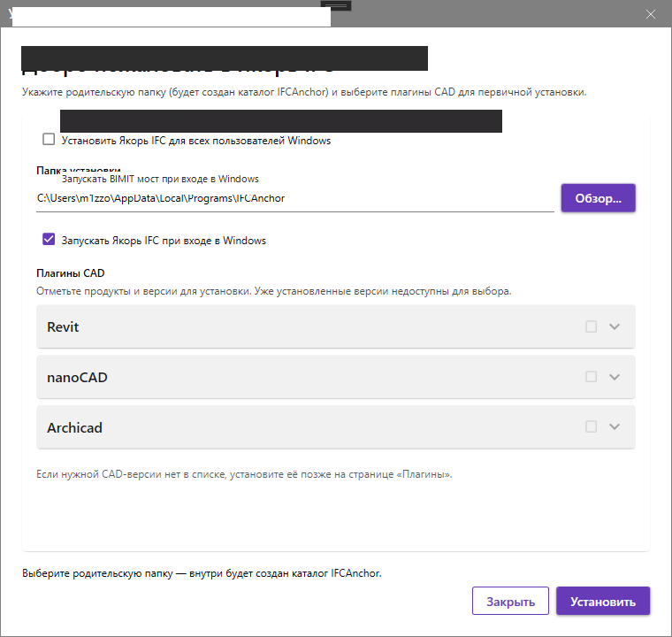Viewport: 672px width, 637px height.
Task: Uncheck launch Якорь IFC at Windows login
Action: 49,240
